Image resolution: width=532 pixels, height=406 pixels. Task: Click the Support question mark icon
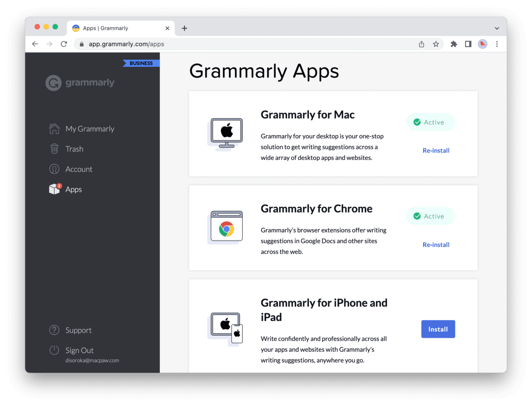click(54, 330)
